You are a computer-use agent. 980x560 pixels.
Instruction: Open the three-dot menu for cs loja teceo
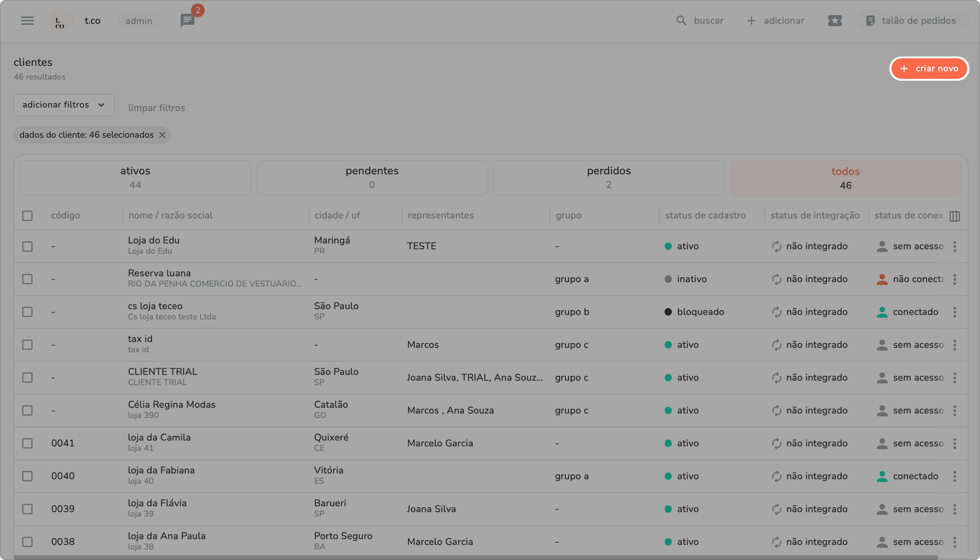pyautogui.click(x=955, y=312)
